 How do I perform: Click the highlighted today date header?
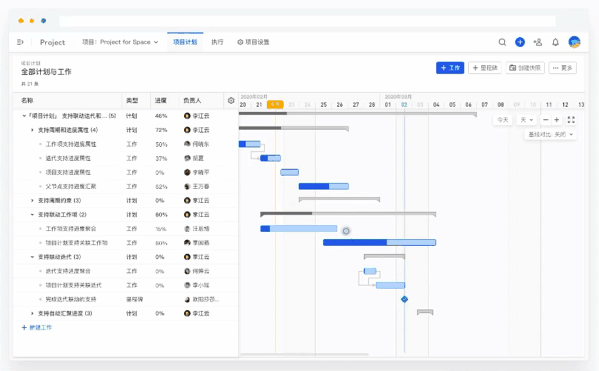[x=275, y=104]
